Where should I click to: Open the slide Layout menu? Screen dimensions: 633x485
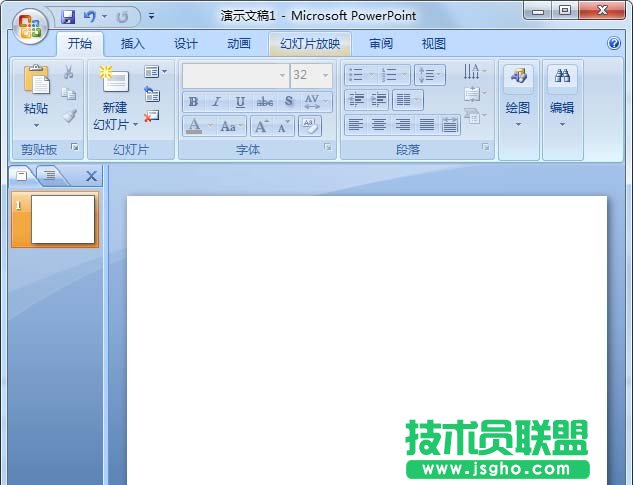click(155, 72)
